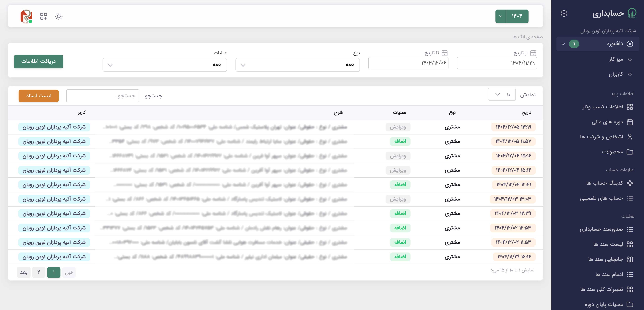Viewport: 644px width, 310px height.
Task: Open the user profile avatar
Action: coord(26,16)
